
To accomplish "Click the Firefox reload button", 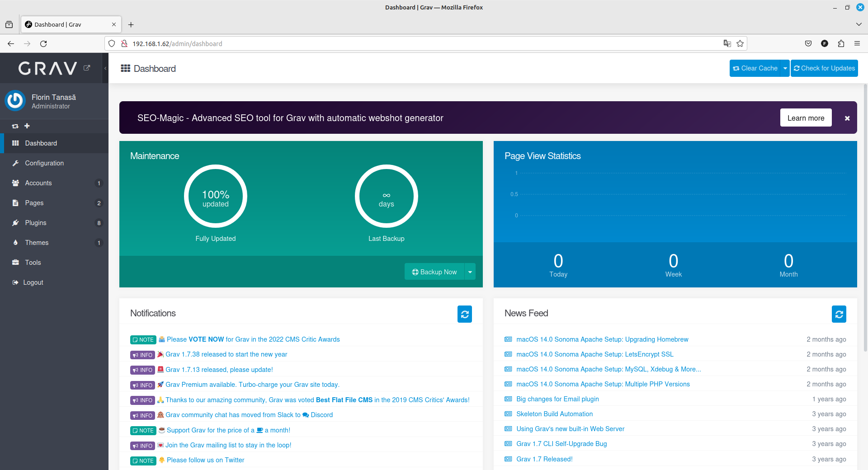I will (43, 44).
